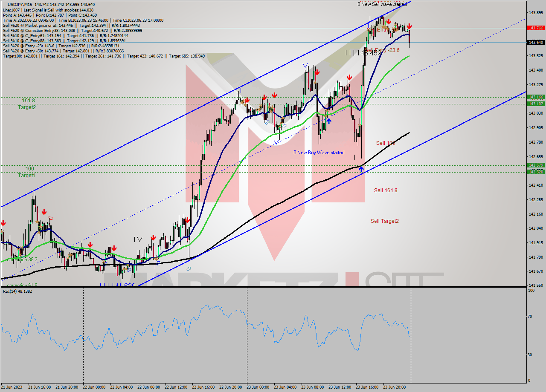Click the blue buy arrow on lower channel line

coord(361,170)
